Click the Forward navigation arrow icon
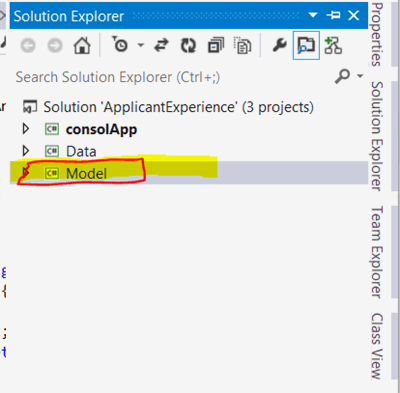 pyautogui.click(x=55, y=45)
